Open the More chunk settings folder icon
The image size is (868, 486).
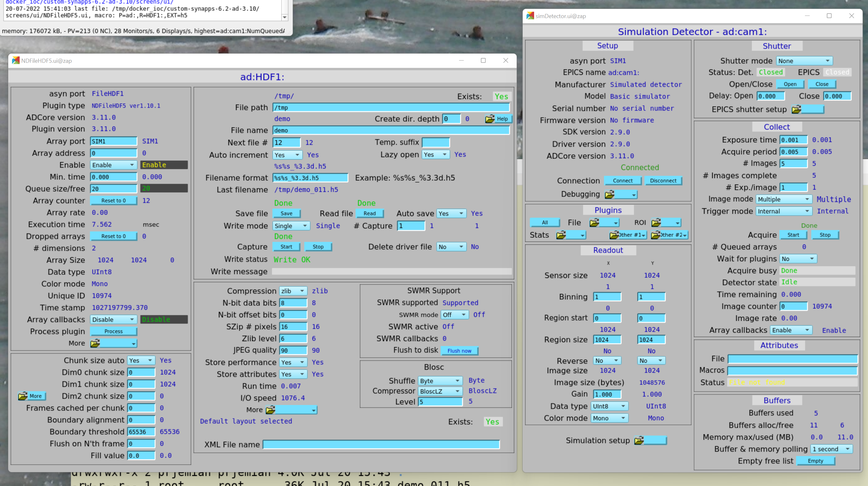tap(31, 396)
